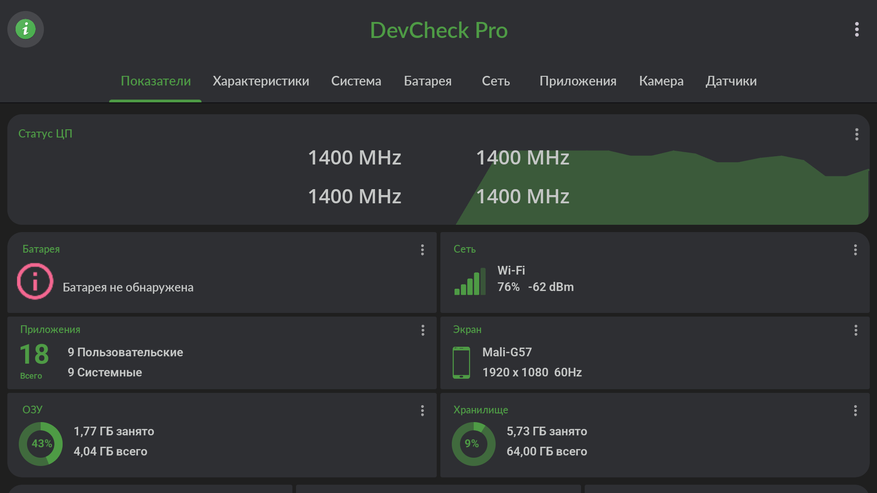Image resolution: width=877 pixels, height=493 pixels.
Task: Open CPU status card options menu
Action: (856, 134)
